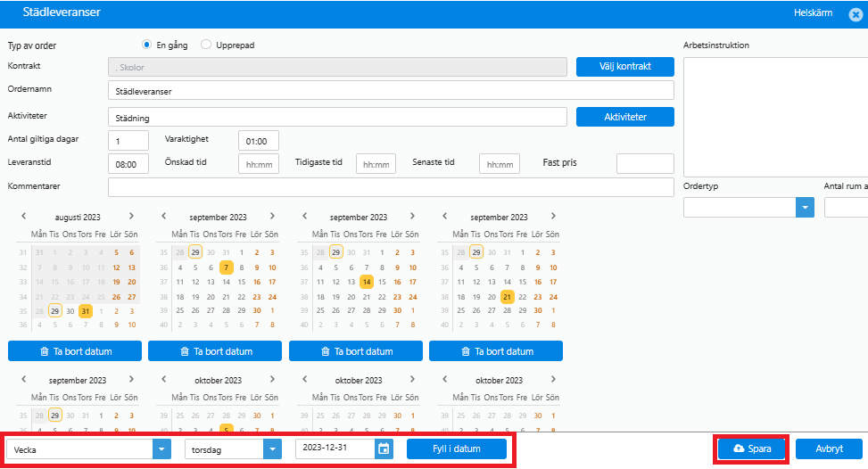Open the torsdag weekday dropdown
This screenshot has width=868, height=469.
pyautogui.click(x=272, y=449)
